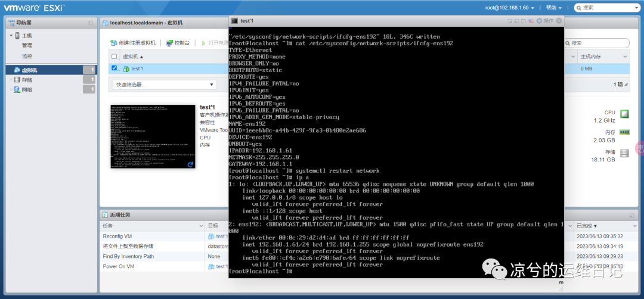Open the 快速筛选器 dropdown
The image size is (644, 299).
pyautogui.click(x=165, y=85)
